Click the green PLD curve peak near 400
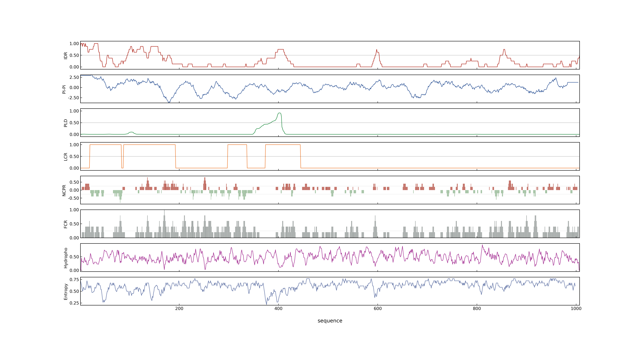This screenshot has width=644, height=343. (x=280, y=113)
